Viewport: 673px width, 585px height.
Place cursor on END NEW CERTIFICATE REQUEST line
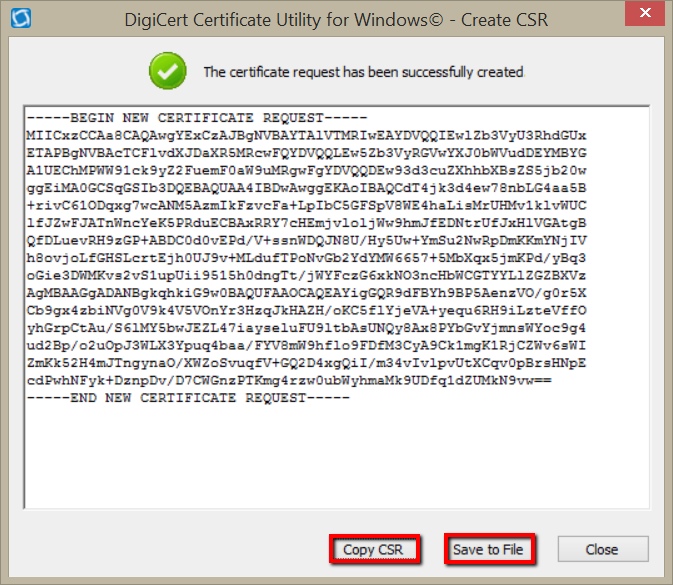click(x=190, y=397)
